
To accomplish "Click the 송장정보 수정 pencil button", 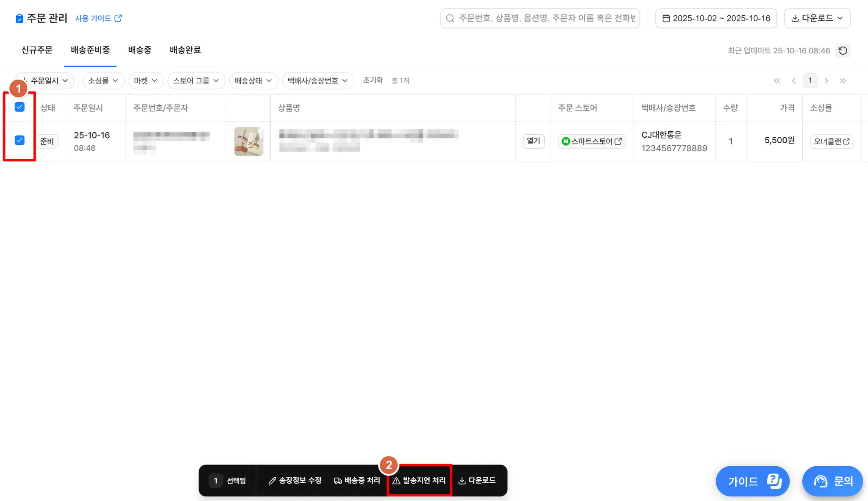I will [295, 480].
